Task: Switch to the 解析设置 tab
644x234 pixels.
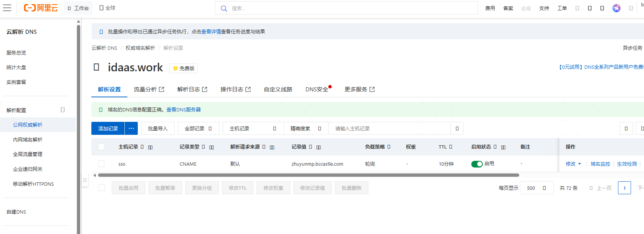Action: (109, 90)
